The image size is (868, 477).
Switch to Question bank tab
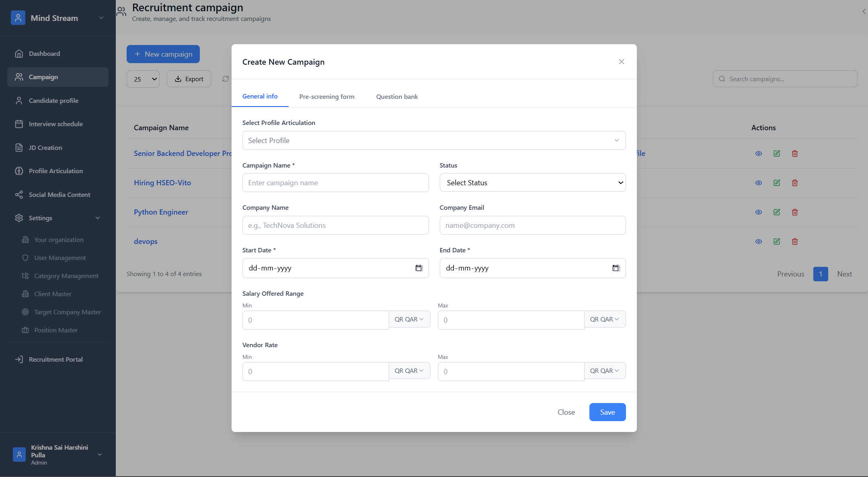pyautogui.click(x=397, y=96)
